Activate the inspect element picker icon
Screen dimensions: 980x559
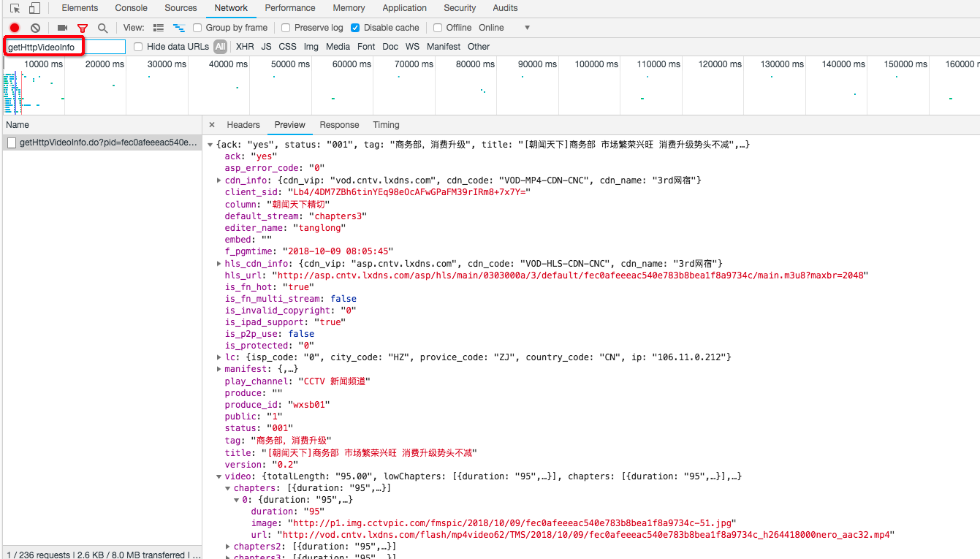tap(15, 8)
